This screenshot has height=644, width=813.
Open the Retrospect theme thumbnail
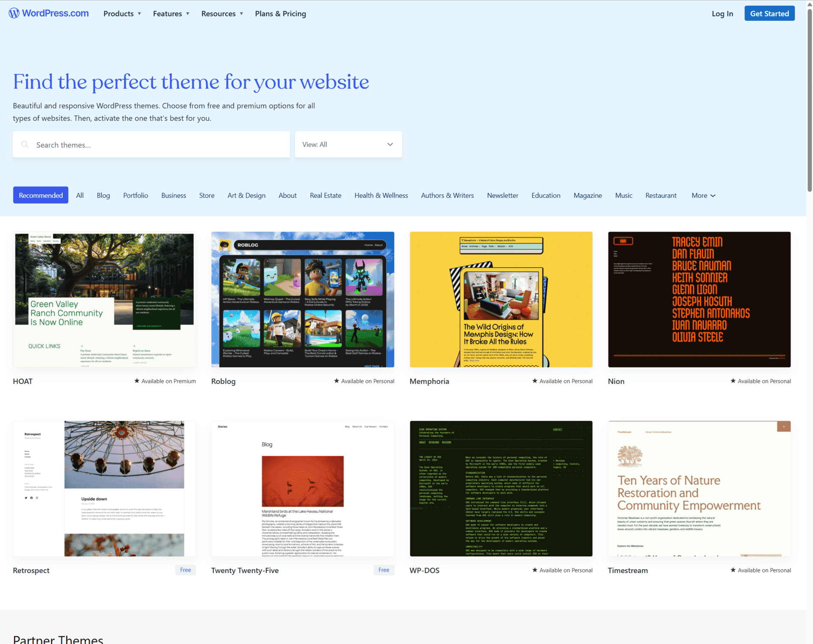pyautogui.click(x=104, y=489)
